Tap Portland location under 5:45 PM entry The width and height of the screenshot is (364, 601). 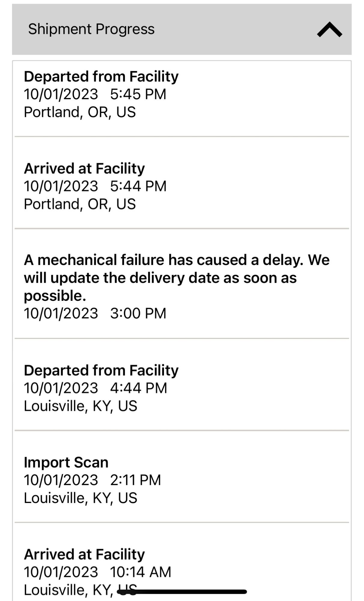80,112
